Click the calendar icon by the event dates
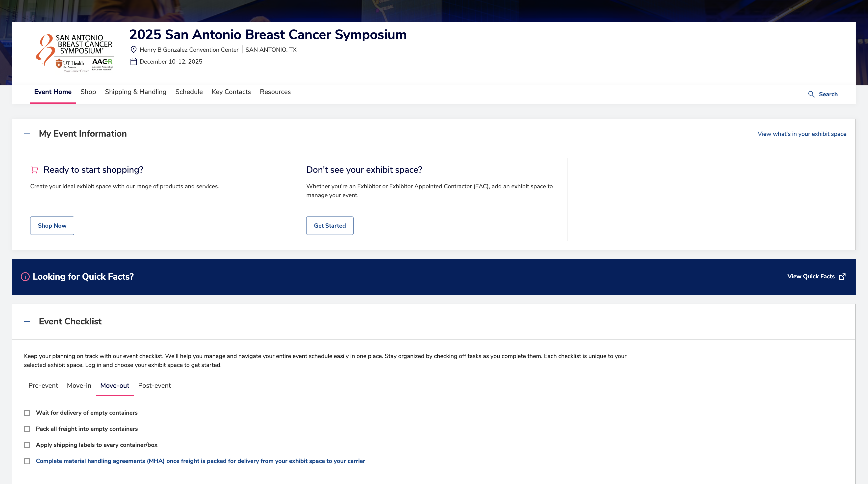 [x=133, y=62]
